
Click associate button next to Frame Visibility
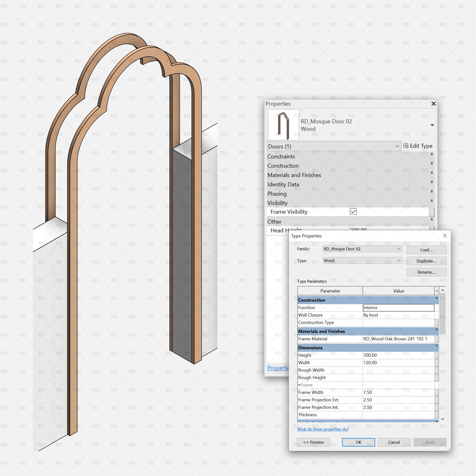pyautogui.click(x=432, y=212)
